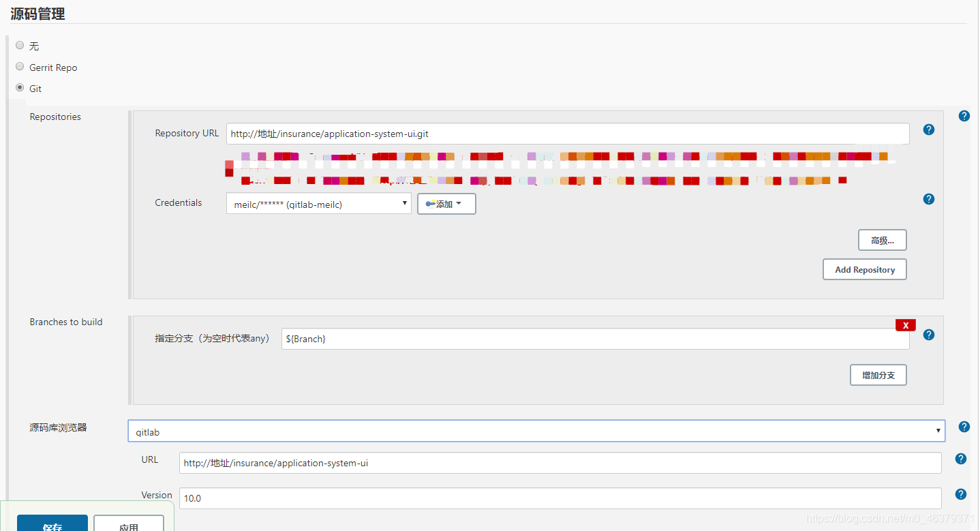
Task: Click the 高级... advanced button
Action: pos(882,240)
